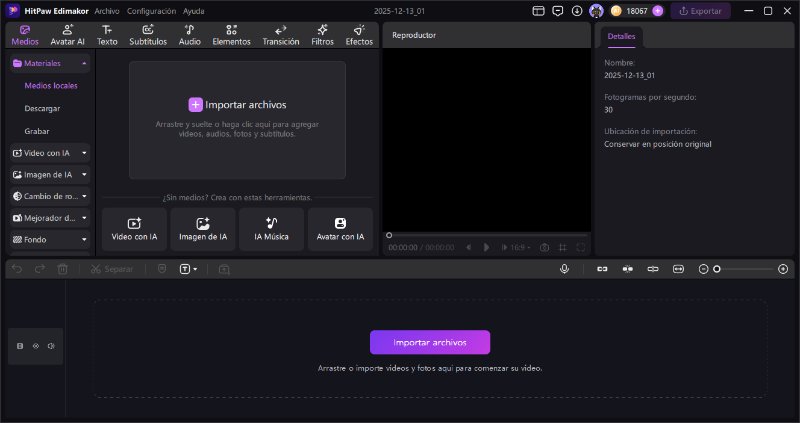Fit timeline to window width icon

(x=678, y=269)
